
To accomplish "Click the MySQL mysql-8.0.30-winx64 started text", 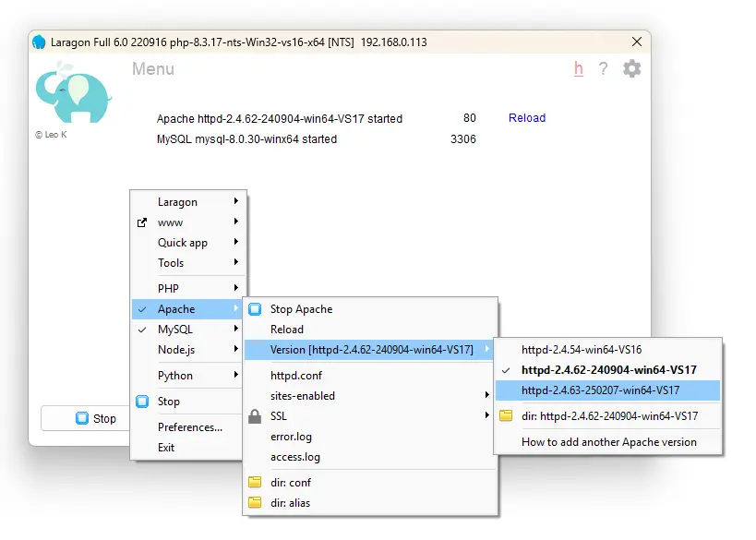I will pos(246,139).
